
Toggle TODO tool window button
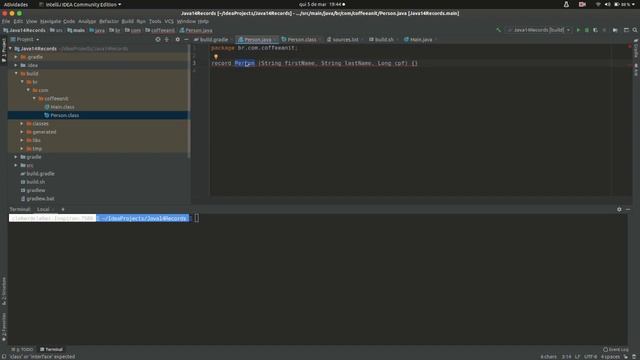click(x=23, y=349)
